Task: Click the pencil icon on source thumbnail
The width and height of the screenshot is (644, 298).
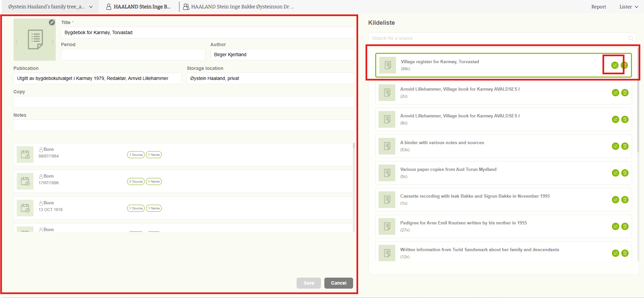Action: [52, 22]
